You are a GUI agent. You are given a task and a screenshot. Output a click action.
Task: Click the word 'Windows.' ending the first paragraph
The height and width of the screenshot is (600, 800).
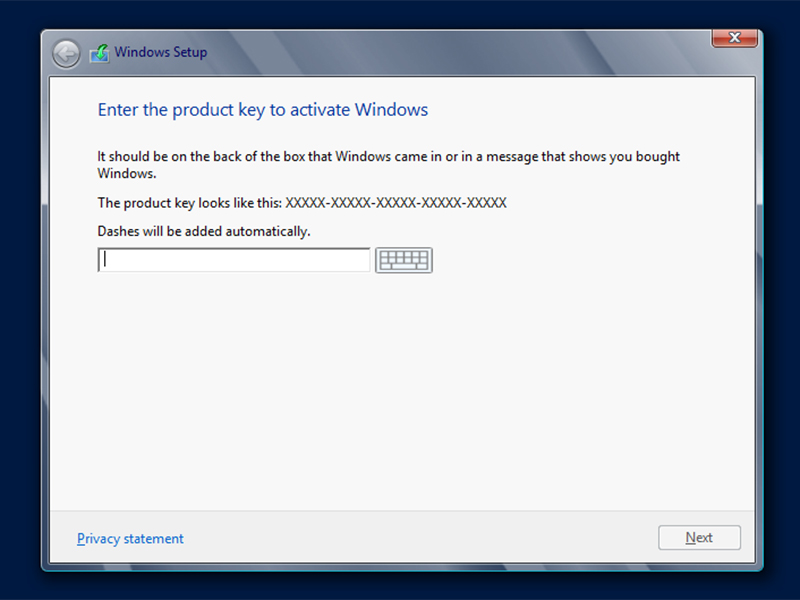(x=127, y=173)
